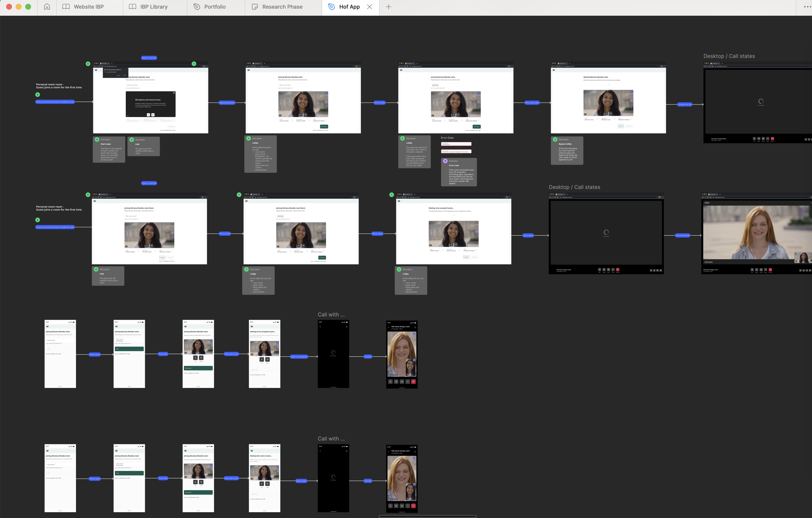Screen dimensions: 812x518
Task: Click the horizontal scrollbar at canvas bottom
Action: [x=427, y=516]
